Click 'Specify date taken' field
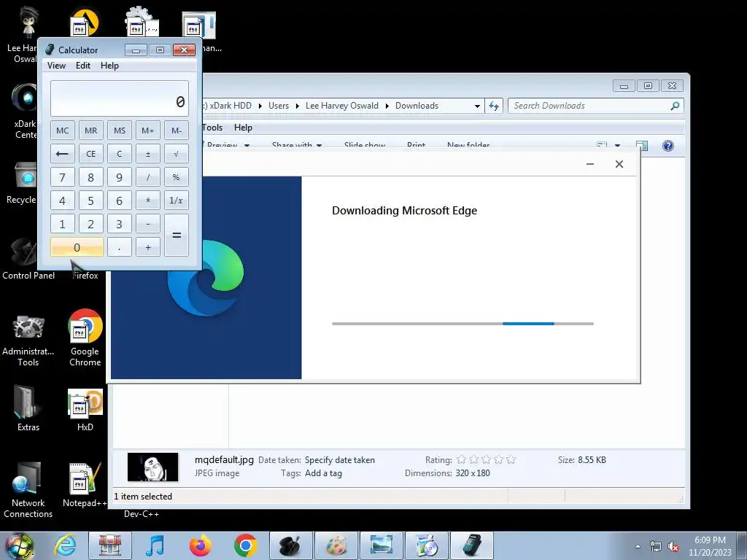 340,460
